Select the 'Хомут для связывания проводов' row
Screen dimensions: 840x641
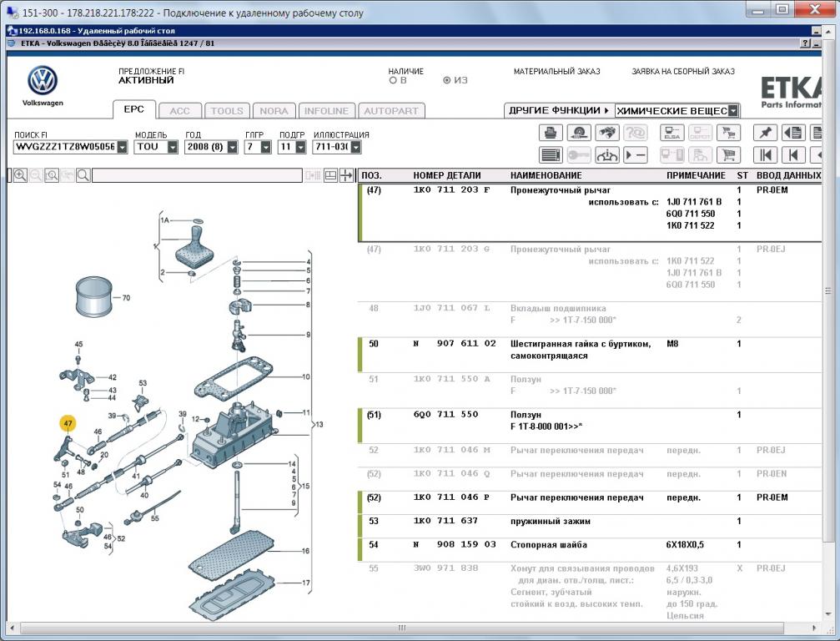[x=589, y=592]
